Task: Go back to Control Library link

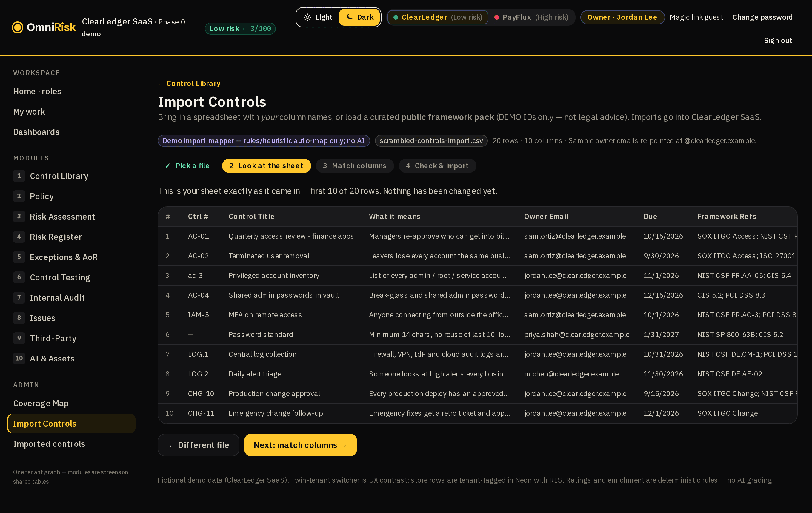Action: (x=189, y=83)
